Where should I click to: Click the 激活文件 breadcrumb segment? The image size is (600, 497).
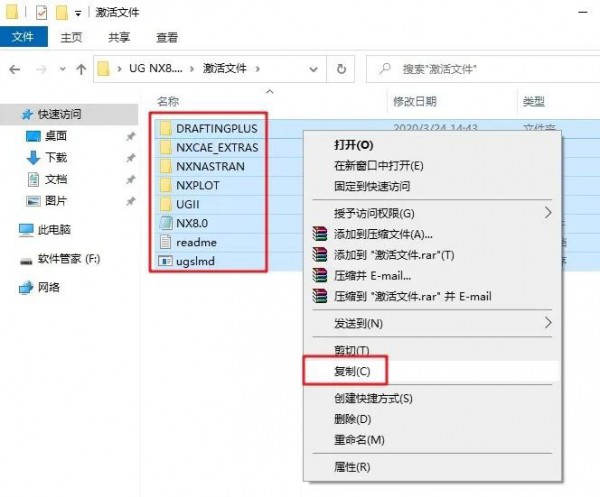pyautogui.click(x=225, y=68)
